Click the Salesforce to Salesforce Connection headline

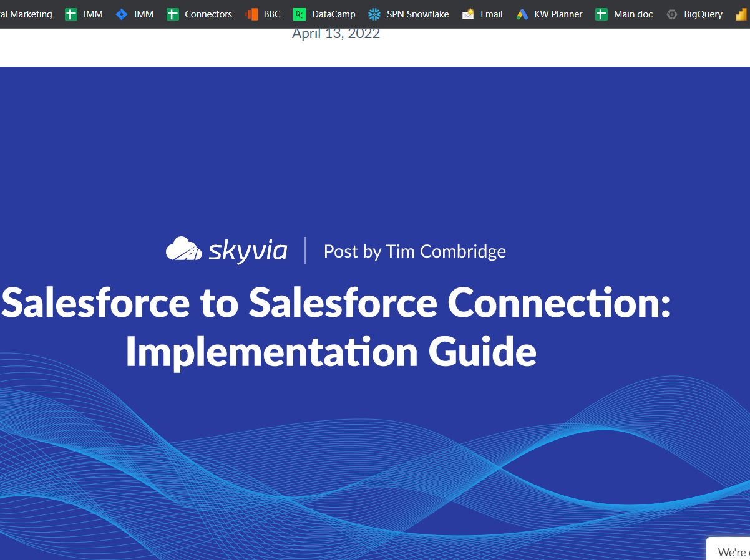[336, 304]
